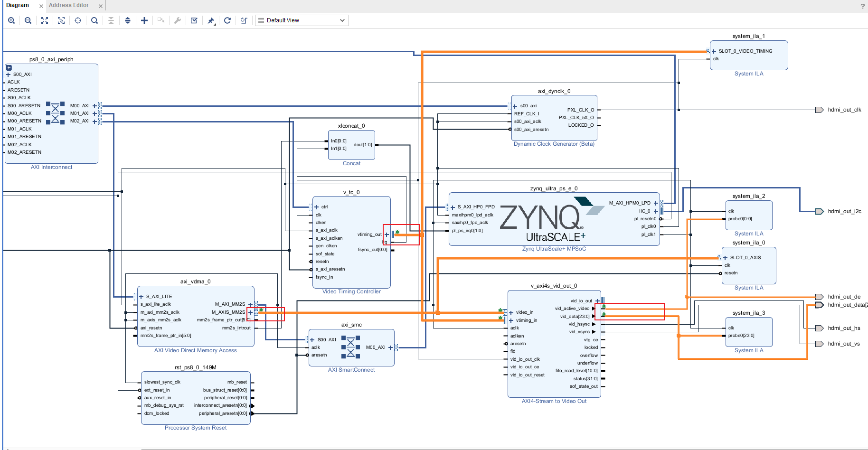
Task: Click the Zoom Out toolbar icon
Action: [x=28, y=20]
